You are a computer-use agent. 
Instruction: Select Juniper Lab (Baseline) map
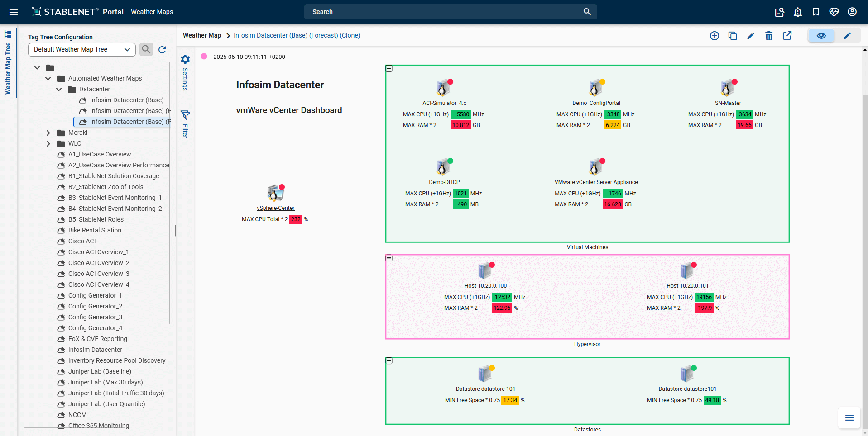point(100,371)
